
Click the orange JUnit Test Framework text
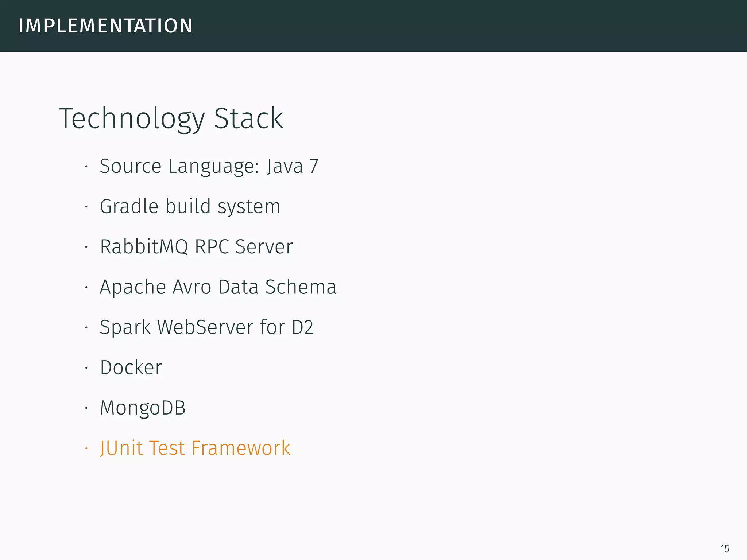click(195, 448)
